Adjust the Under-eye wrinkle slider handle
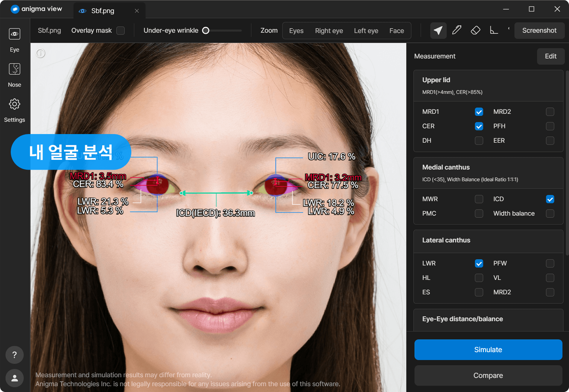Screen dimensions: 569x392 [x=206, y=31]
